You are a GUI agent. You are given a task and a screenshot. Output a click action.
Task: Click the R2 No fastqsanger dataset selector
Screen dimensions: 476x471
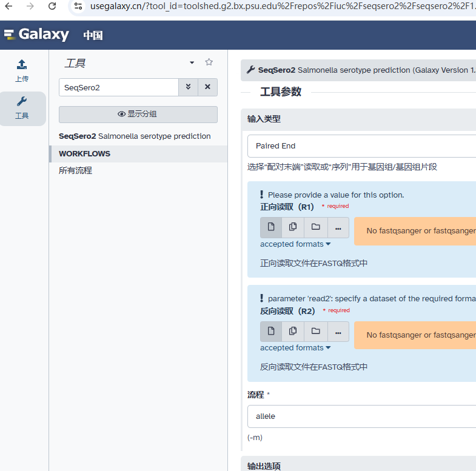pyautogui.click(x=415, y=335)
